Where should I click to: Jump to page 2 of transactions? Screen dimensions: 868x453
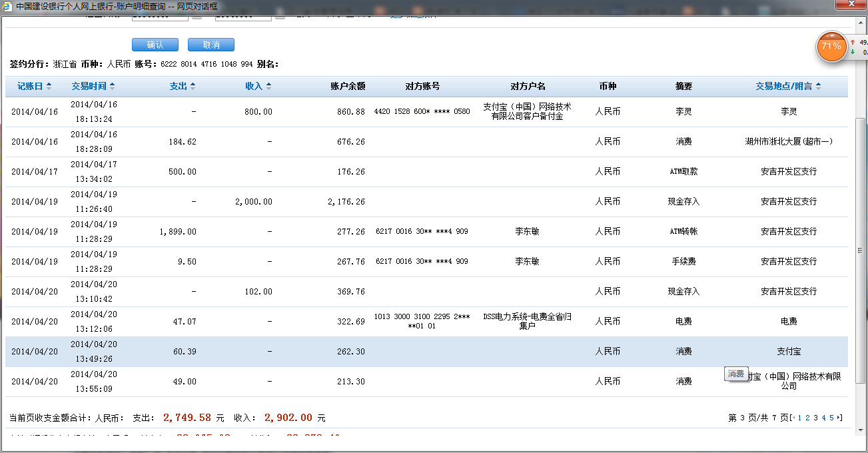pyautogui.click(x=807, y=418)
